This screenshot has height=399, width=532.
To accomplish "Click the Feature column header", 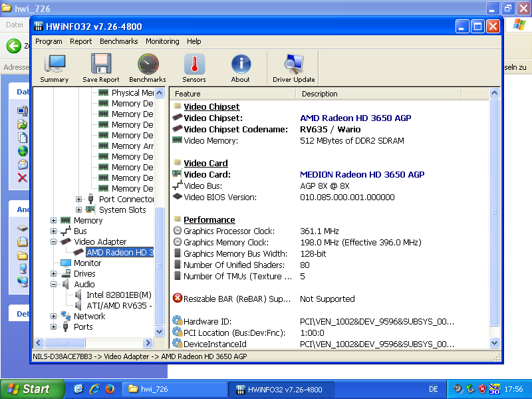I will pyautogui.click(x=233, y=94).
